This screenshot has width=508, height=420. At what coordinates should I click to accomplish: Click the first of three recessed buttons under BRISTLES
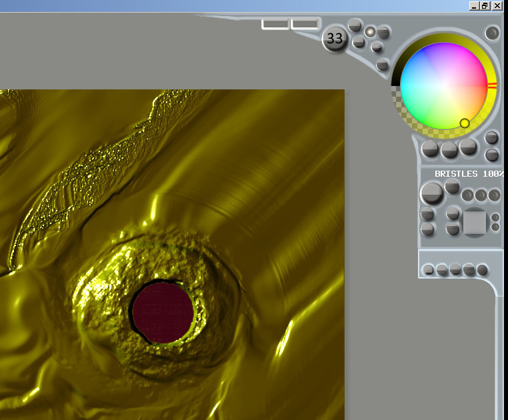click(x=467, y=195)
